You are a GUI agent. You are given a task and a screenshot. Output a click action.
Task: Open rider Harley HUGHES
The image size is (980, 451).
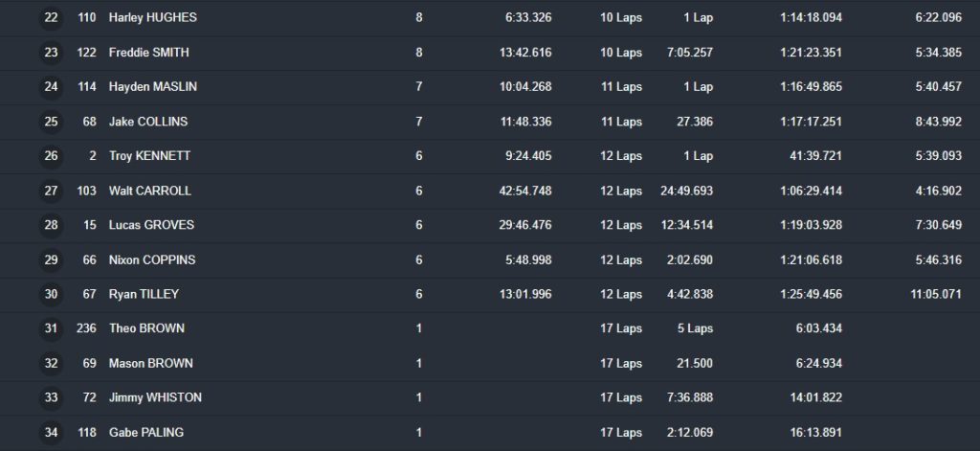(x=153, y=18)
